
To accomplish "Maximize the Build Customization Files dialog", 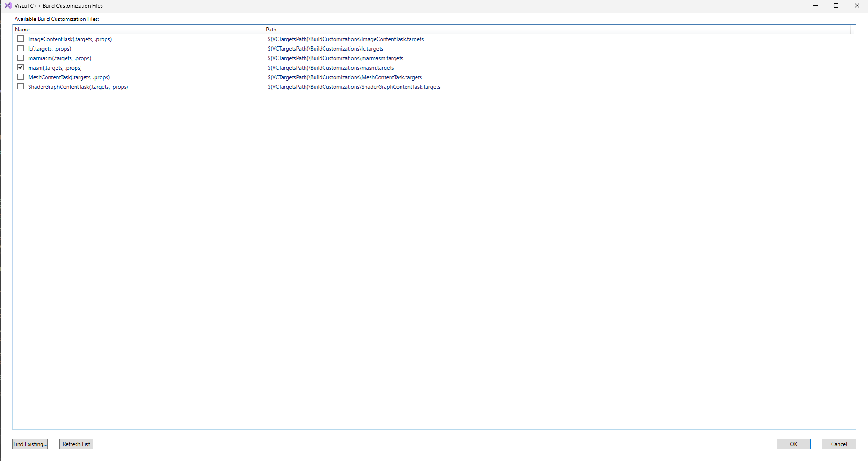I will click(836, 5).
